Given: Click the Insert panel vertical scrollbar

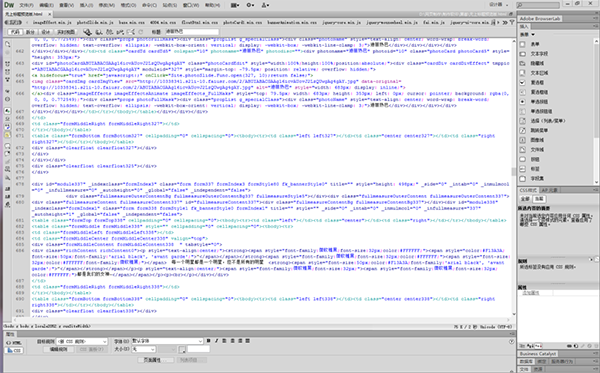Looking at the screenshot, I should [x=597, y=111].
